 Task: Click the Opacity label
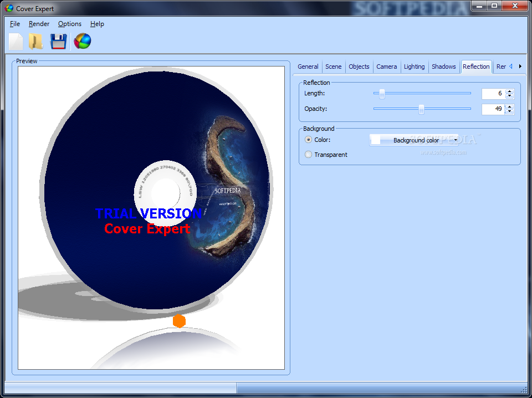(x=315, y=109)
